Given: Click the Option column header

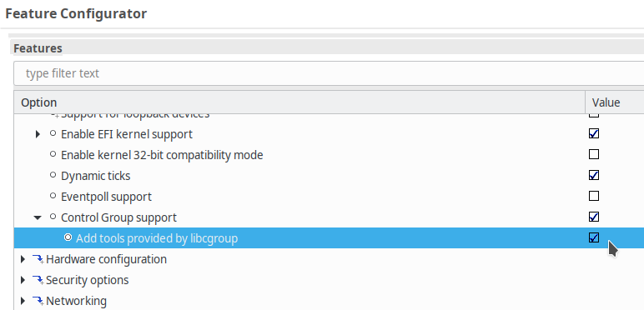Looking at the screenshot, I should 299,102.
